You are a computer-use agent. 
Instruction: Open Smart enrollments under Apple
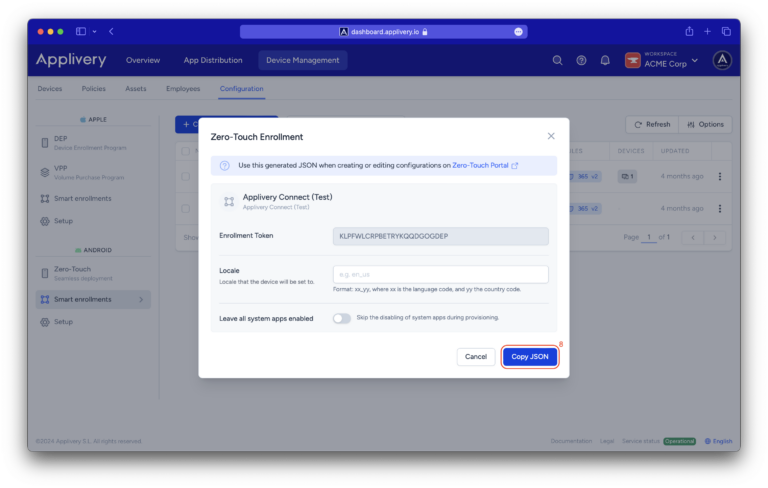tap(93, 198)
